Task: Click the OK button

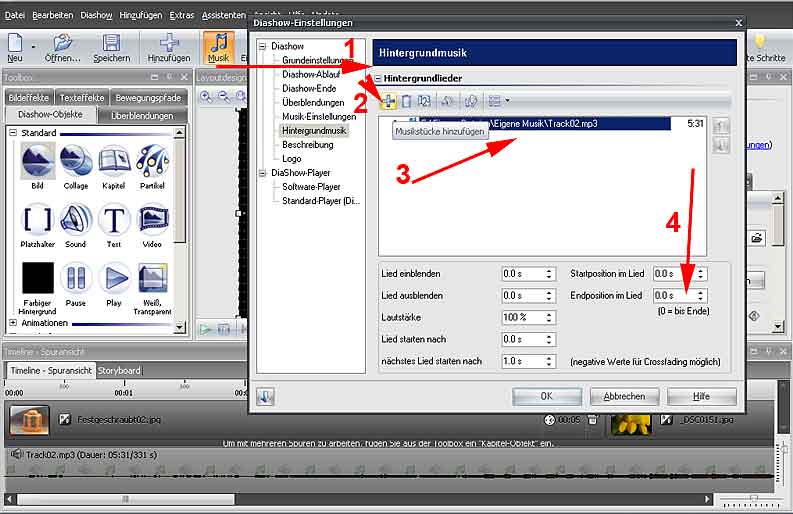Action: 546,396
